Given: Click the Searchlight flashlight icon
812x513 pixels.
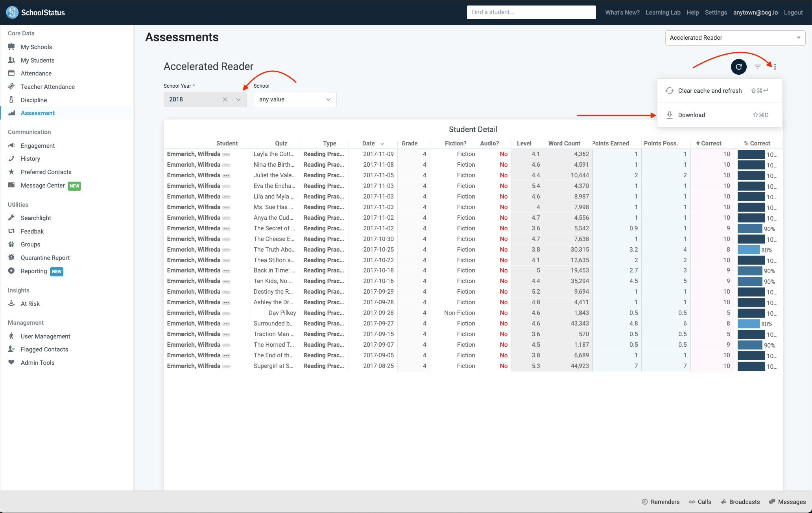Looking at the screenshot, I should pyautogui.click(x=11, y=218).
